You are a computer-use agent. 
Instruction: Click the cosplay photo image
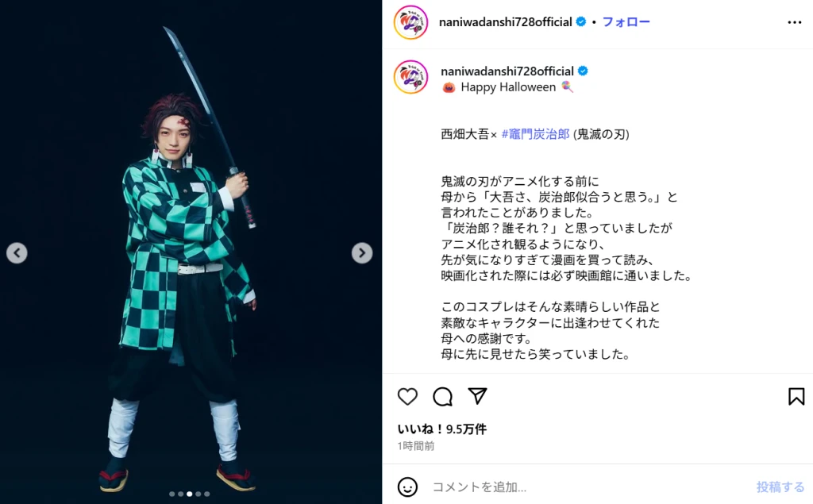pyautogui.click(x=191, y=252)
